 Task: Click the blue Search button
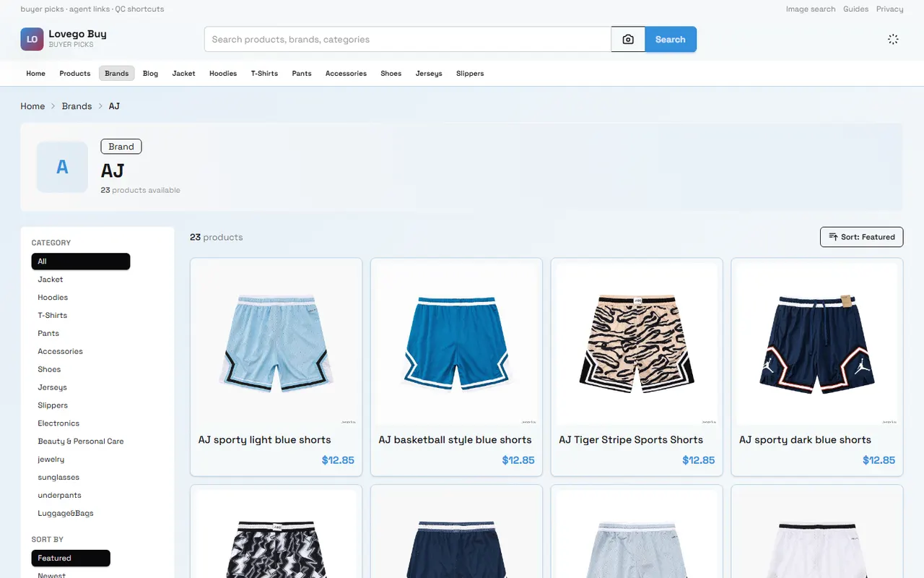tap(671, 39)
